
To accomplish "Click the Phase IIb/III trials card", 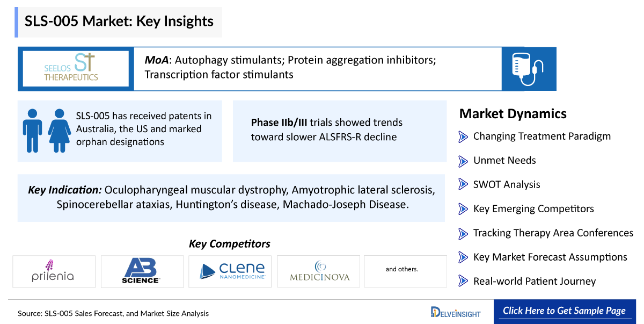I will click(339, 131).
